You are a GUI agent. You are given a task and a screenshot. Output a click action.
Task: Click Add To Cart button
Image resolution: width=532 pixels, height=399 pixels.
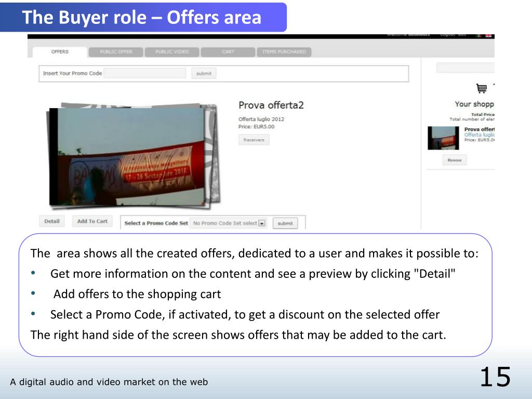pyautogui.click(x=92, y=221)
